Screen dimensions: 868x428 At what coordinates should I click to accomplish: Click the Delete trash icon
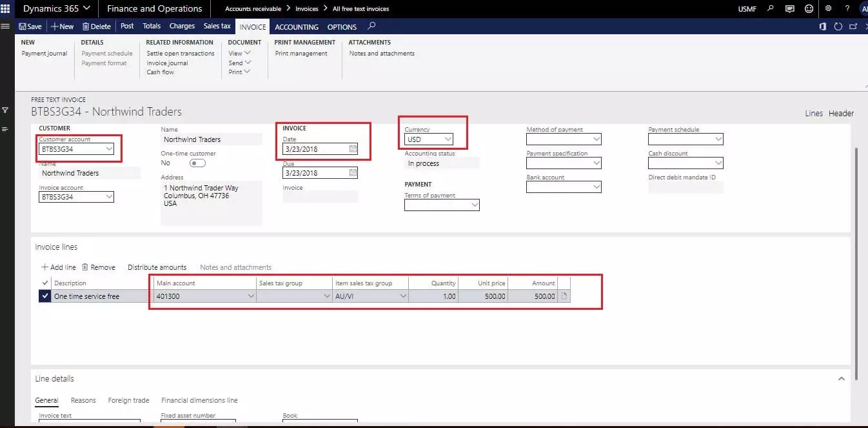(96, 26)
